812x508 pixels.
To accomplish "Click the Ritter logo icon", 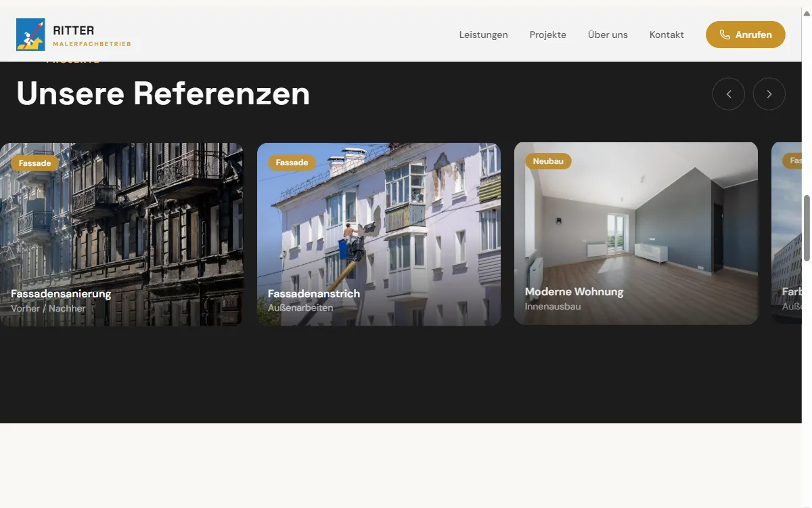I will coord(30,35).
